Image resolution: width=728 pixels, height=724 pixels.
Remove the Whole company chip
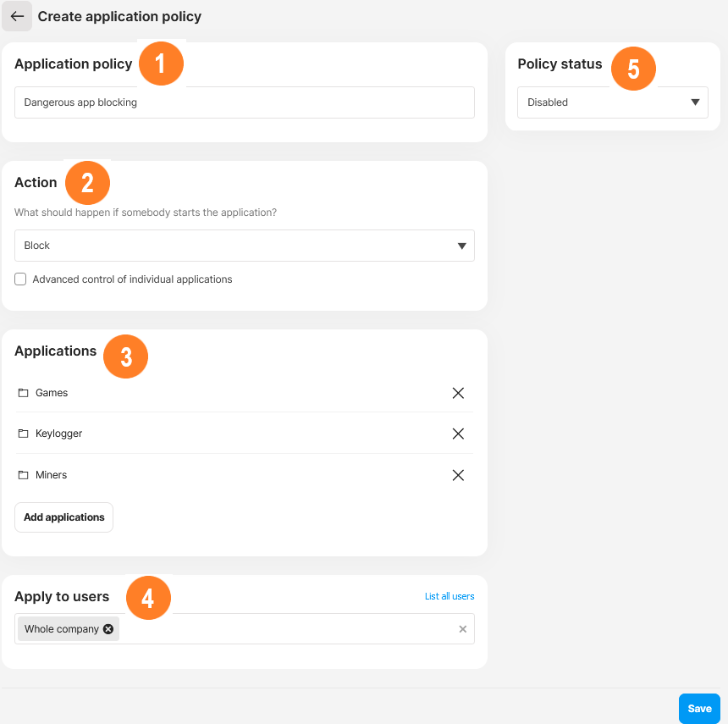pos(108,629)
